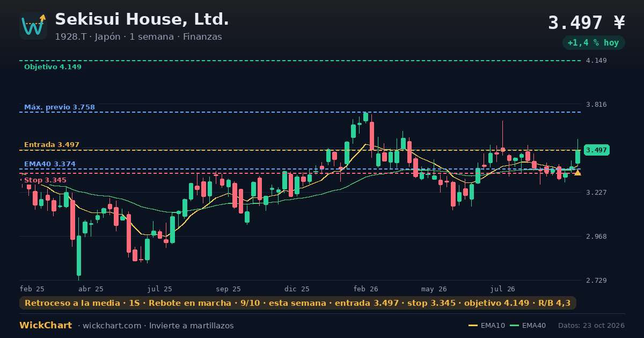Click the 'Invierte a martillazos' slogan in footer
This screenshot has width=644, height=338.
(192, 326)
